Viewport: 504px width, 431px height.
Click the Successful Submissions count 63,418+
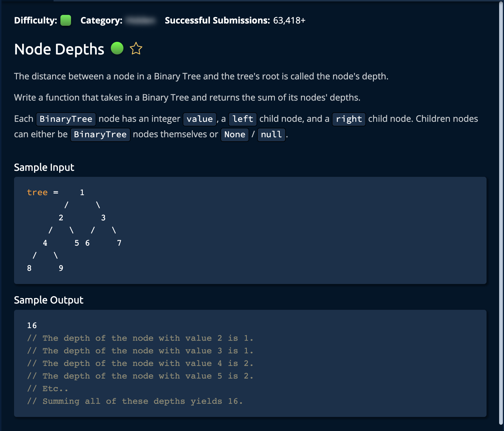pyautogui.click(x=289, y=20)
